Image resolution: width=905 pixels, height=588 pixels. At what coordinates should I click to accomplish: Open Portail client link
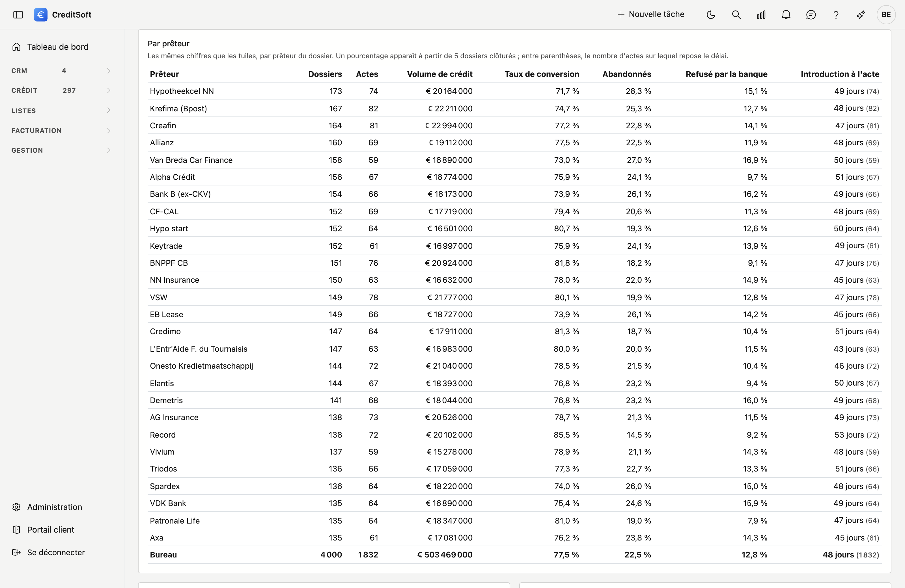[51, 529]
